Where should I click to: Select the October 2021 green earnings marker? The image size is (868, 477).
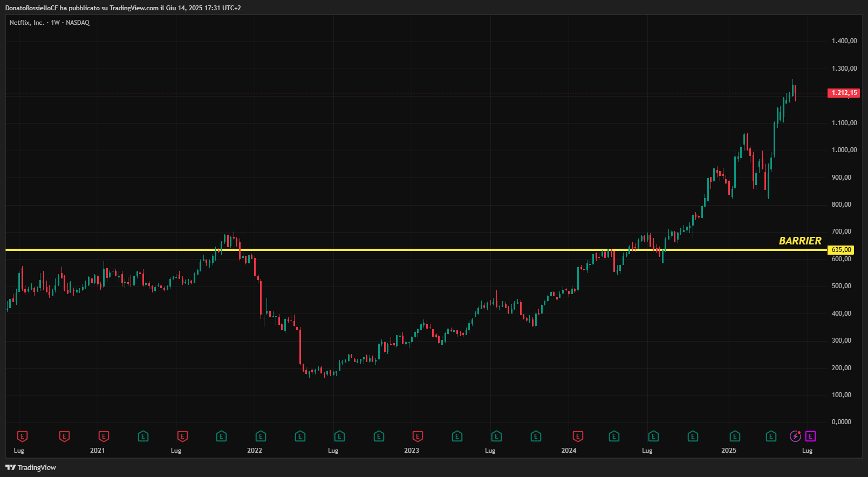(221, 436)
